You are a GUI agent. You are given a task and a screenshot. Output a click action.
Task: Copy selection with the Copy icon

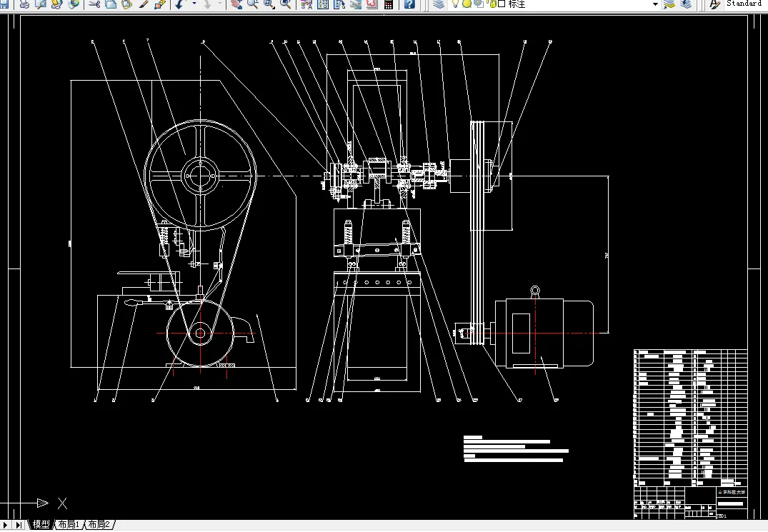(x=111, y=4)
